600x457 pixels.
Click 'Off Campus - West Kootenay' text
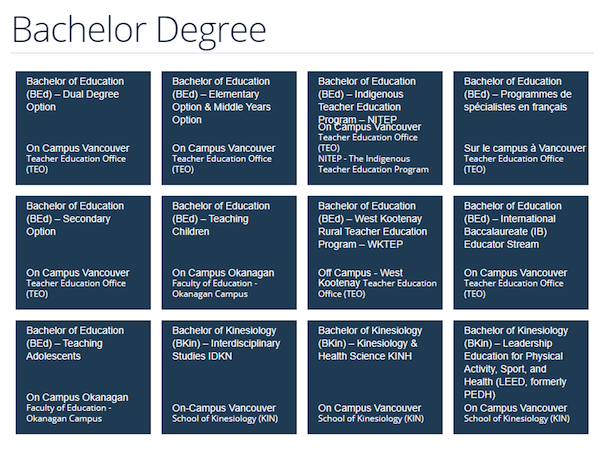click(x=360, y=278)
